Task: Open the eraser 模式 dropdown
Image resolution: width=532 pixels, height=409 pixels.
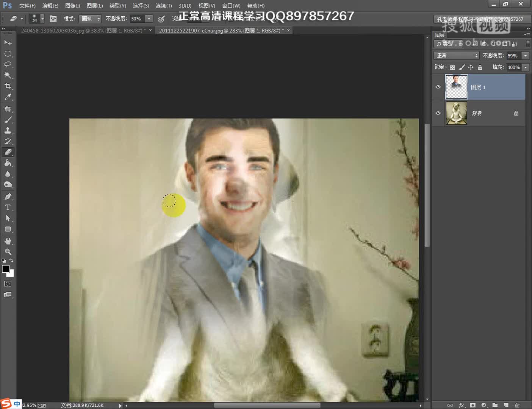Action: (91, 19)
